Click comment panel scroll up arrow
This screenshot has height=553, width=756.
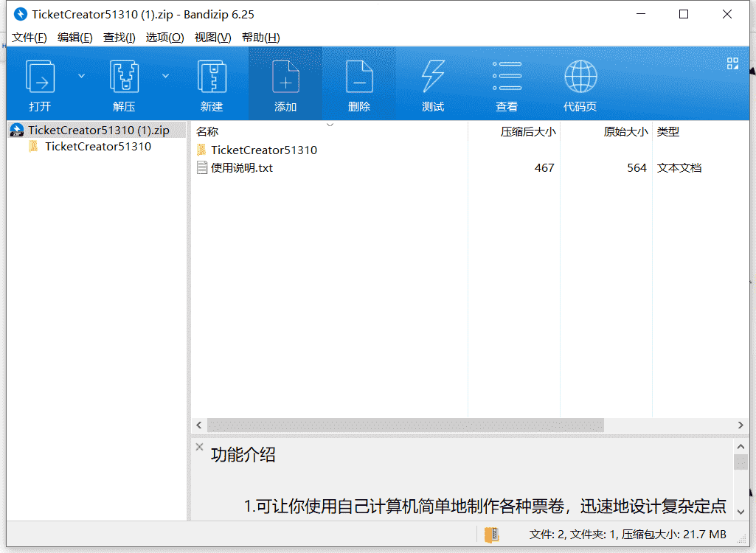(x=741, y=446)
